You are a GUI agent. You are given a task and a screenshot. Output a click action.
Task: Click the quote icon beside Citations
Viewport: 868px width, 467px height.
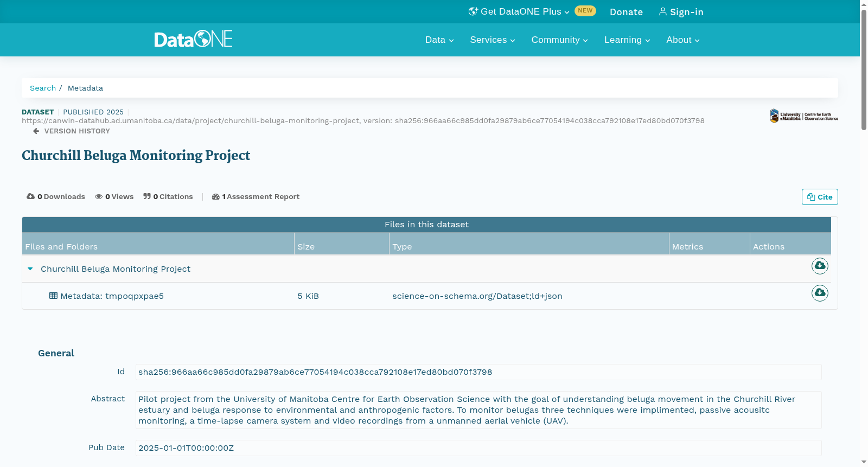point(147,196)
